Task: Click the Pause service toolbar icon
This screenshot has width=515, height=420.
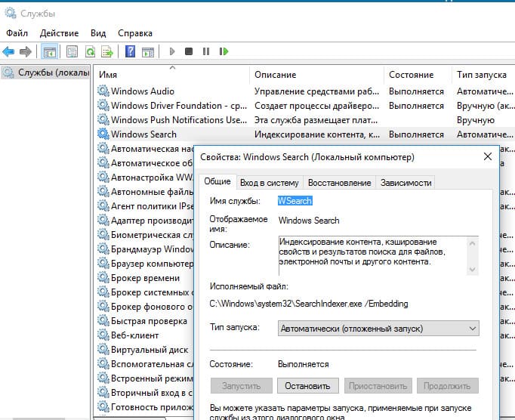Action: click(x=206, y=51)
